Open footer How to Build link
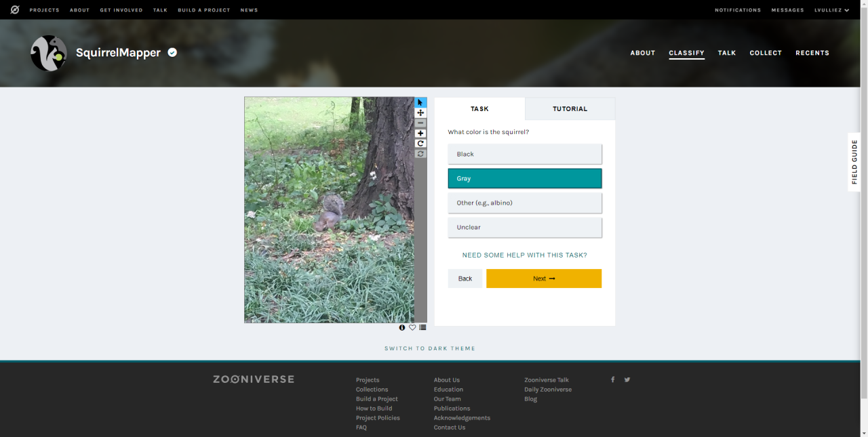This screenshot has height=437, width=868. [x=374, y=409]
